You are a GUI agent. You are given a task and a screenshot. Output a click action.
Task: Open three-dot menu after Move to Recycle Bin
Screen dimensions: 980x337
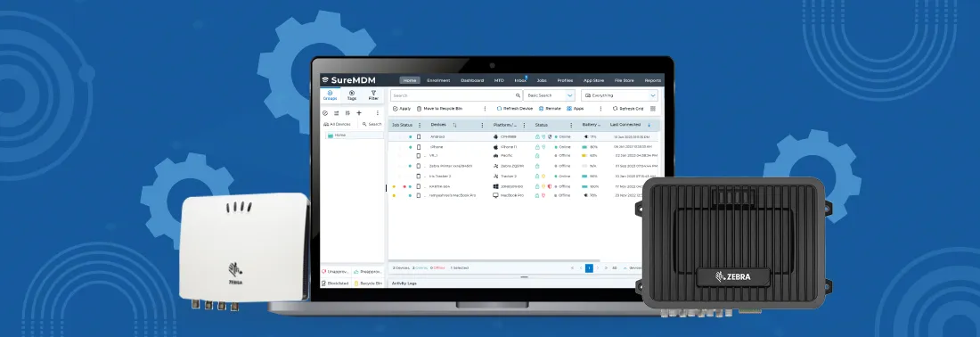(x=485, y=108)
